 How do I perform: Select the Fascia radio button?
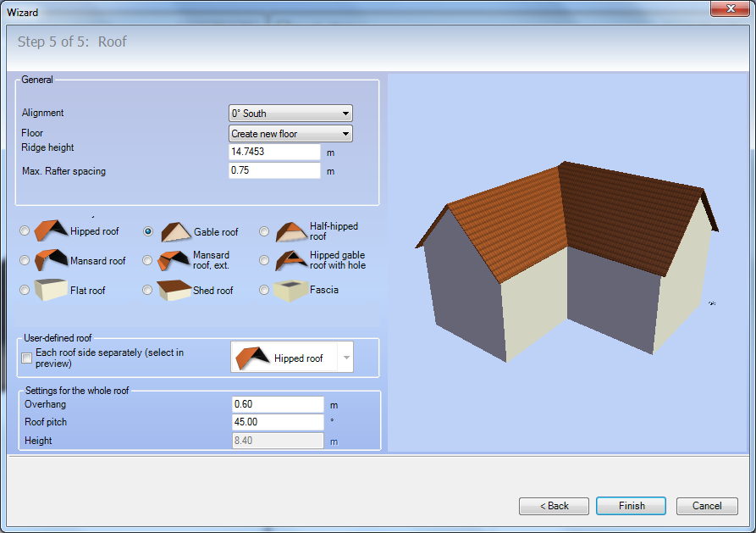[264, 290]
